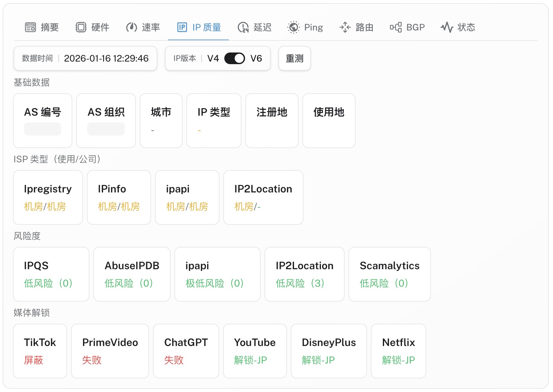Image resolution: width=553 pixels, height=392 pixels.
Task: Click the IP quality tab icon
Action: (182, 27)
